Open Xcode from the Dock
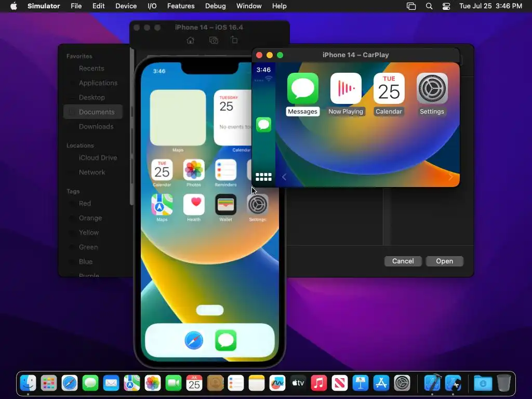The image size is (532, 399). pos(432,383)
